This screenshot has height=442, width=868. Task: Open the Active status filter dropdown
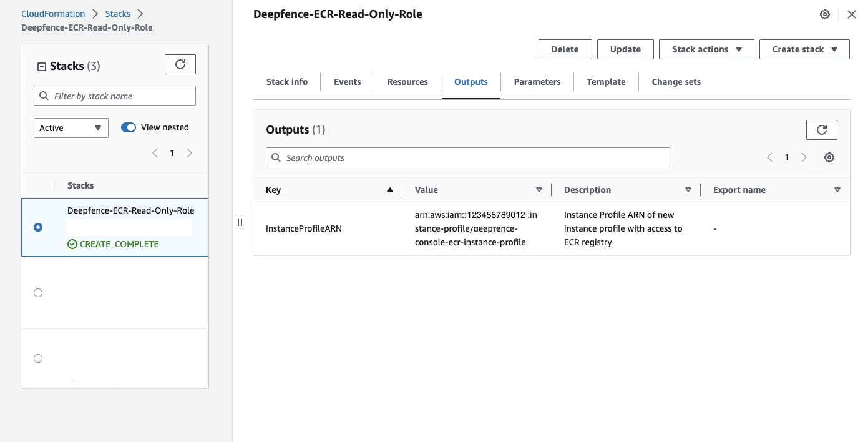(71, 128)
